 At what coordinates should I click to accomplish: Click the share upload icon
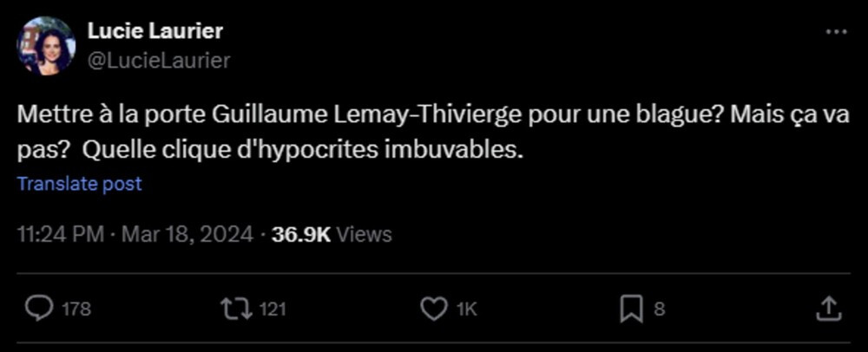click(829, 309)
